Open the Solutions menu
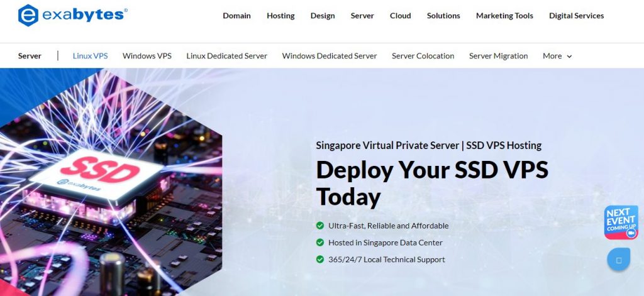The image size is (644, 296). click(443, 16)
